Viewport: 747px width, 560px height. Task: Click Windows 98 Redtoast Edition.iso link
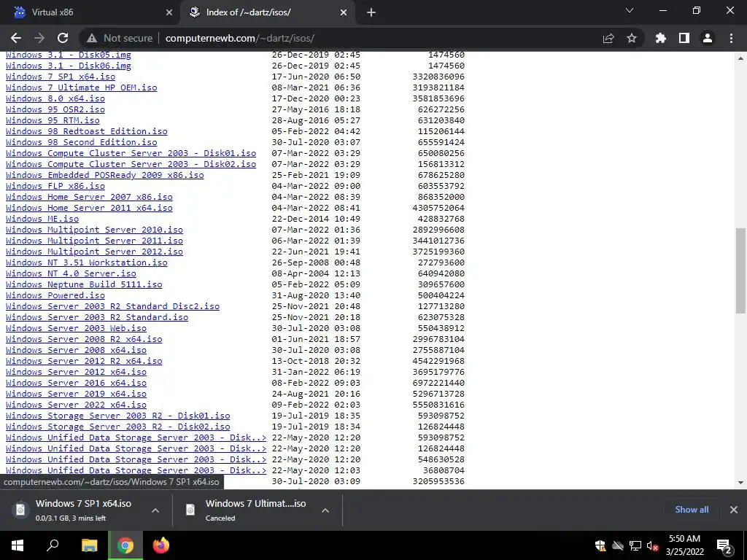(x=87, y=131)
